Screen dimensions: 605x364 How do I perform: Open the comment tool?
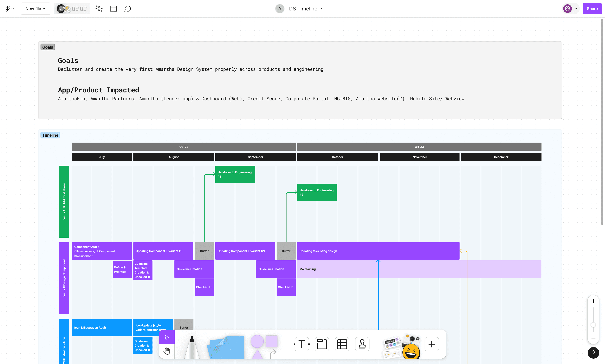[x=127, y=9]
